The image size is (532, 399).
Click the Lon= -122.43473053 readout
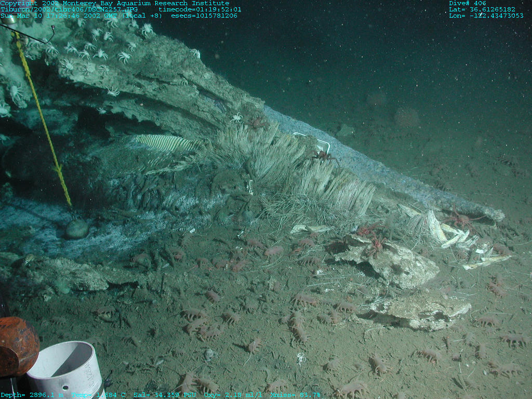tap(486, 16)
